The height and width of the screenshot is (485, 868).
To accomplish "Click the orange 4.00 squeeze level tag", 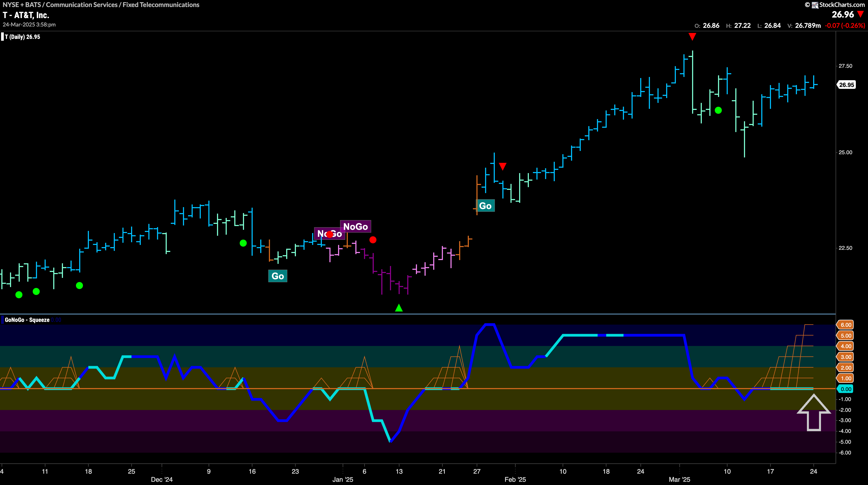I will [x=845, y=346].
